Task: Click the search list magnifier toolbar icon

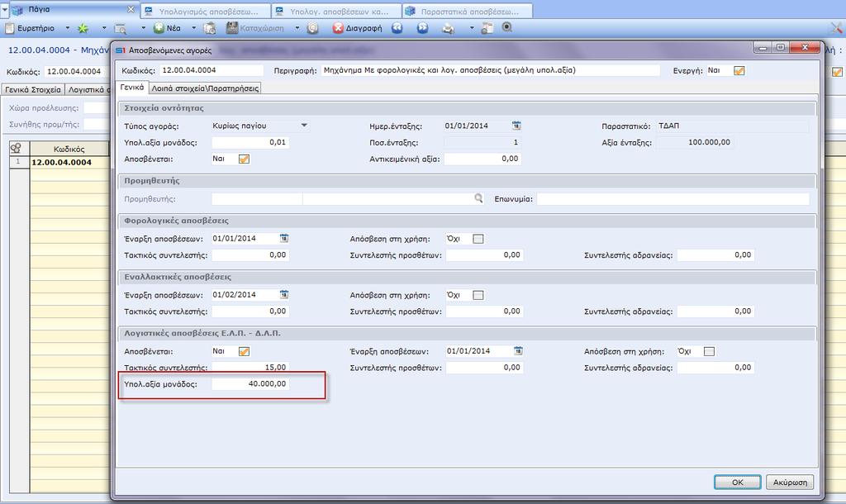Action: 121,29
